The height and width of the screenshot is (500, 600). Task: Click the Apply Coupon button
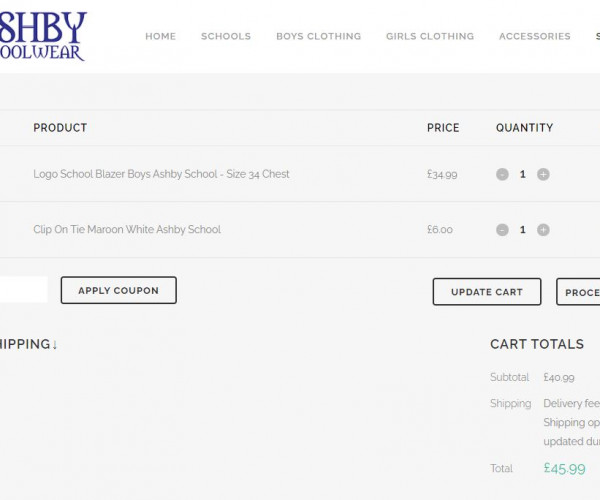tap(118, 291)
